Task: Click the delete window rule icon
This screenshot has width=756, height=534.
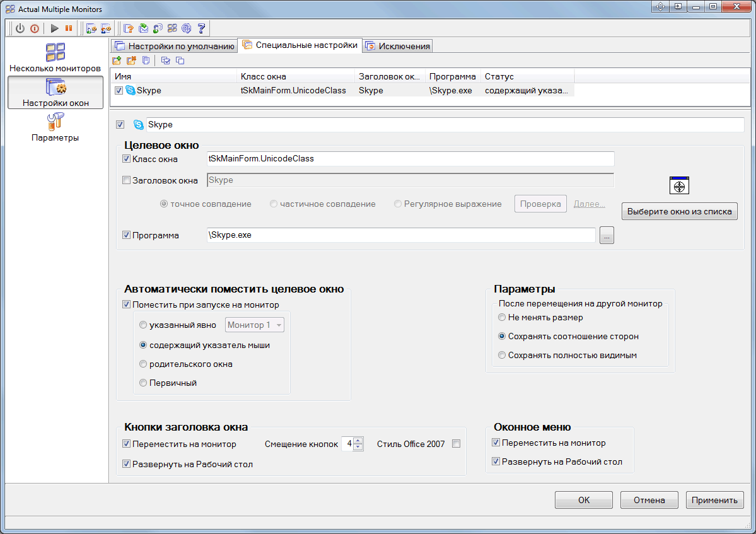Action: click(x=131, y=61)
